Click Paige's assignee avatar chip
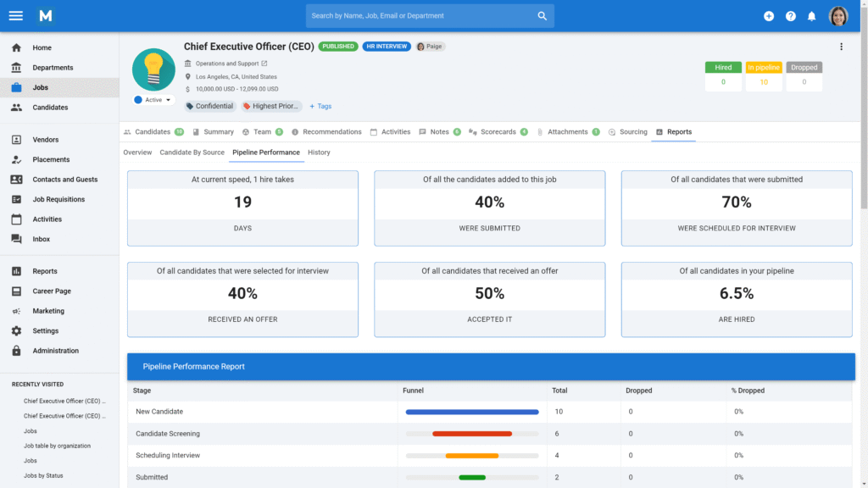 tap(430, 47)
